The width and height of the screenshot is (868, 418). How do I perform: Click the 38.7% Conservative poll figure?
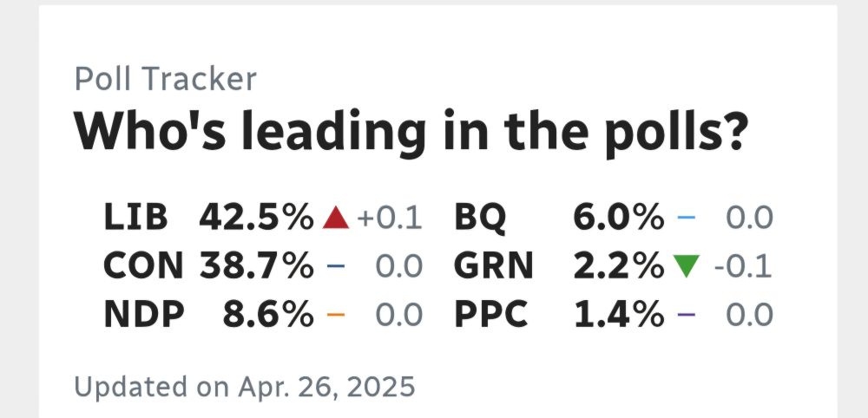coord(257,266)
